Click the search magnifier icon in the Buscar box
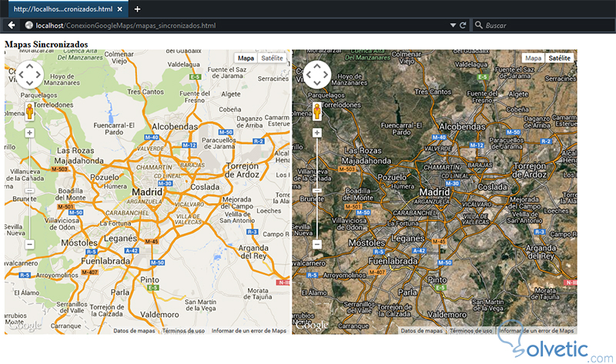 click(x=478, y=25)
